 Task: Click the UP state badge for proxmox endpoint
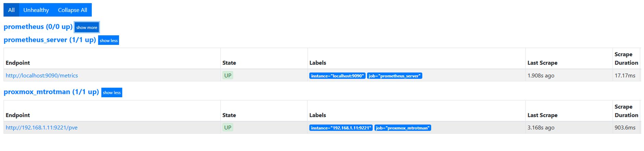(x=228, y=127)
